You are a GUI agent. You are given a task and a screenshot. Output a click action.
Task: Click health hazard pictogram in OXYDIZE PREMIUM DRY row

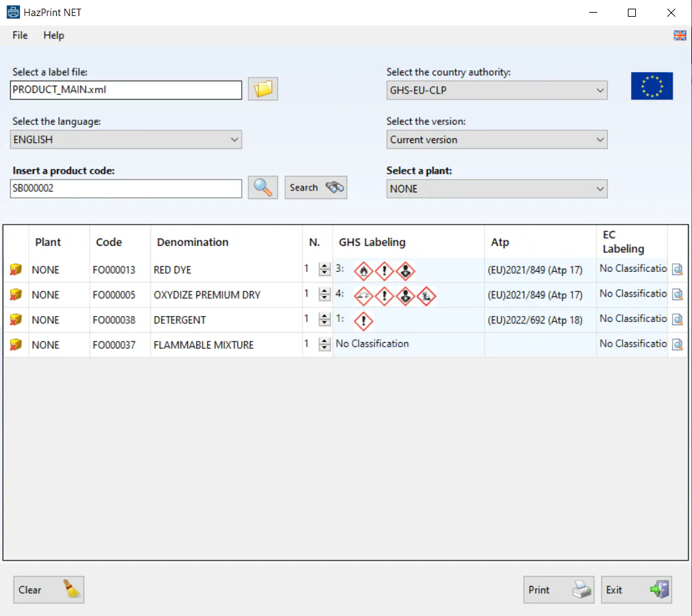coord(405,296)
